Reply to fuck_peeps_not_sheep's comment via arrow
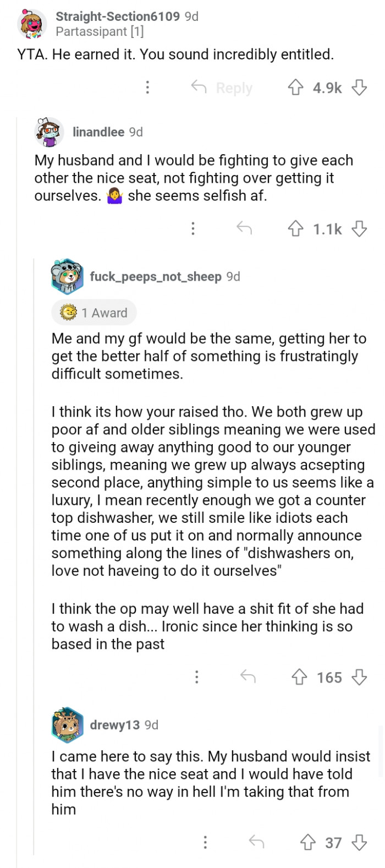 (248, 677)
